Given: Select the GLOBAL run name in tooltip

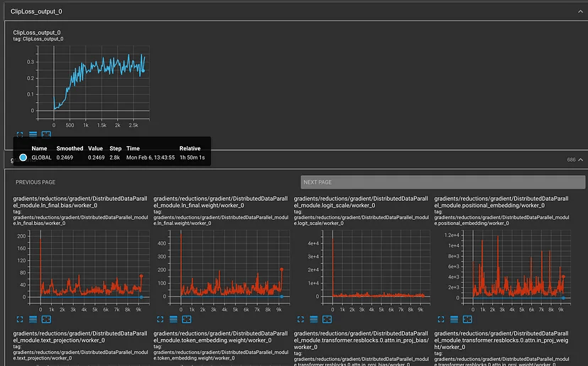Looking at the screenshot, I should pos(41,157).
